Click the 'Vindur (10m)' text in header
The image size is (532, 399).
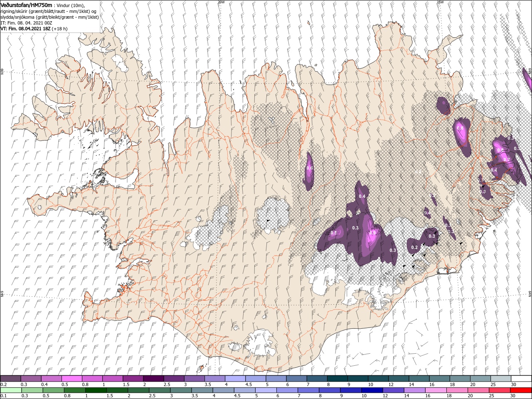coord(71,5)
